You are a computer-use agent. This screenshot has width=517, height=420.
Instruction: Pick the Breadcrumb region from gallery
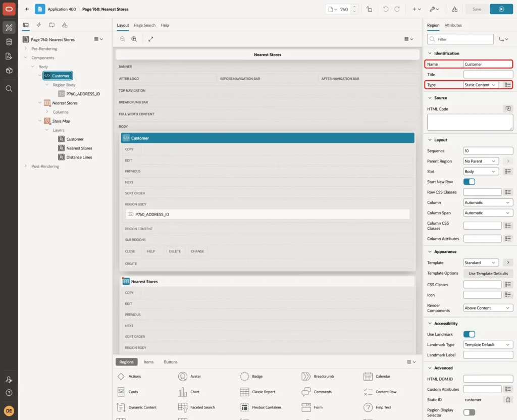[318, 376]
